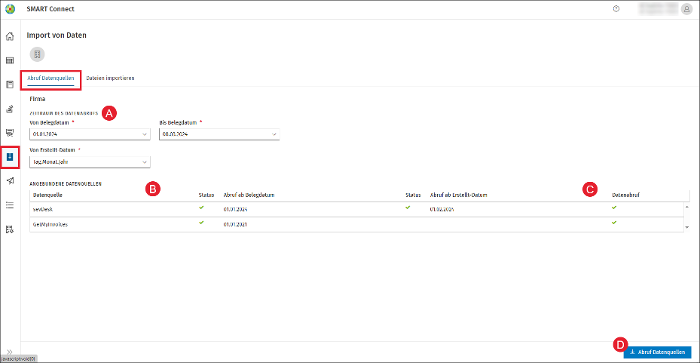Open the calendar-style icon in the sidebar
Screen dimensions: 700x363
tap(10, 84)
